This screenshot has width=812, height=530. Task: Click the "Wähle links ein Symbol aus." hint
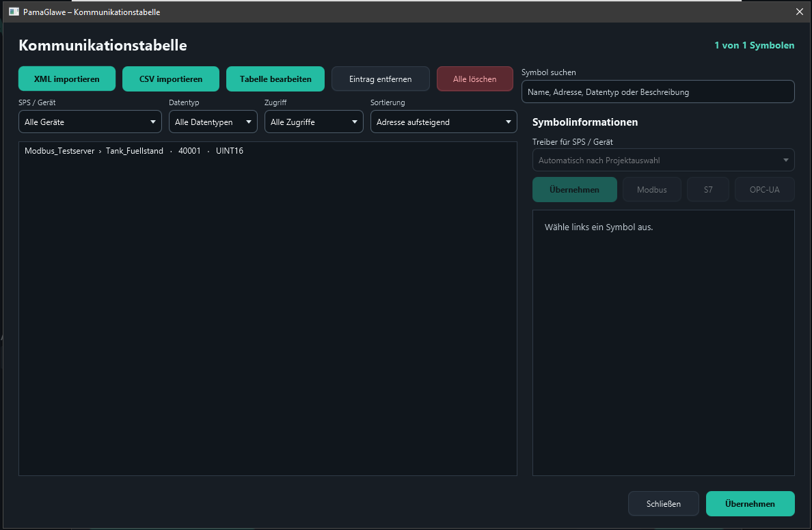point(599,227)
